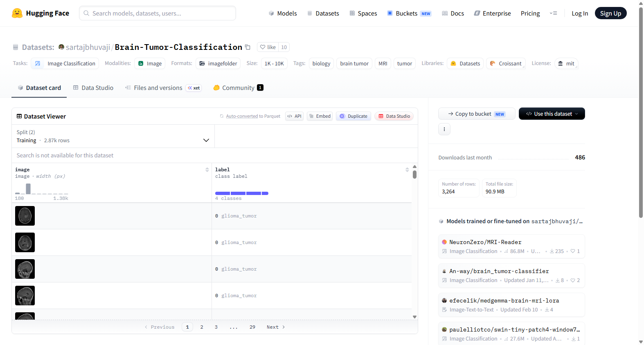Open second glioma_tumor MRI thumbnail

tap(25, 242)
